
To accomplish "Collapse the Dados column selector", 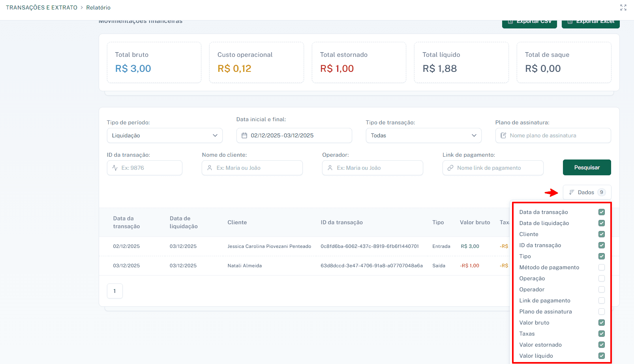I will point(587,192).
